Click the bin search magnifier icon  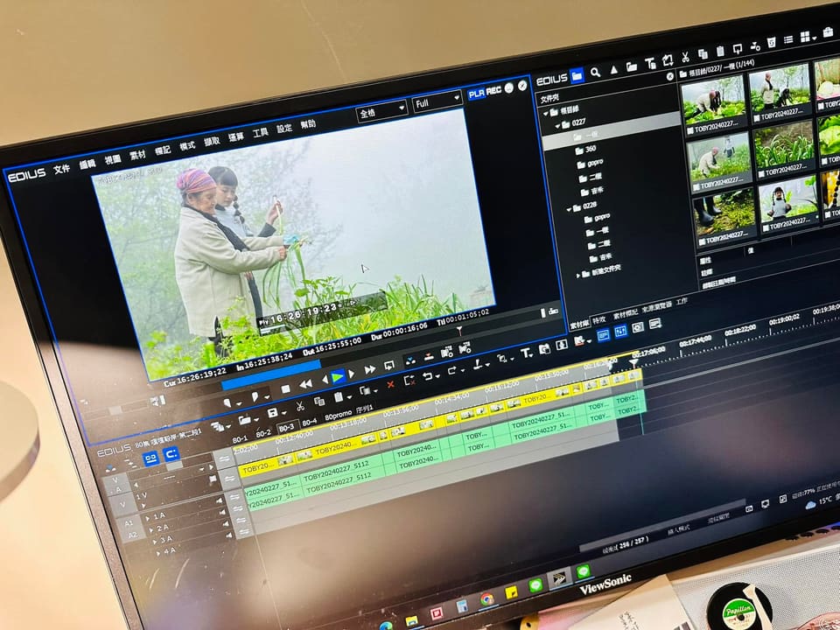pyautogui.click(x=595, y=73)
